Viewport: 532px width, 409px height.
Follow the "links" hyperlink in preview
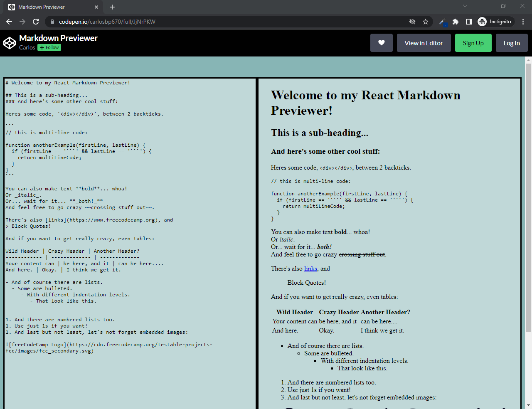tap(310, 269)
